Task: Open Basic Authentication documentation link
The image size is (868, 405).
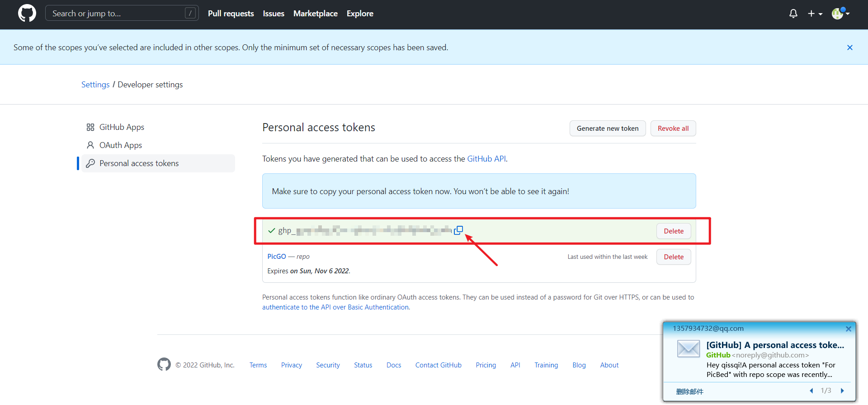Action: (x=336, y=307)
